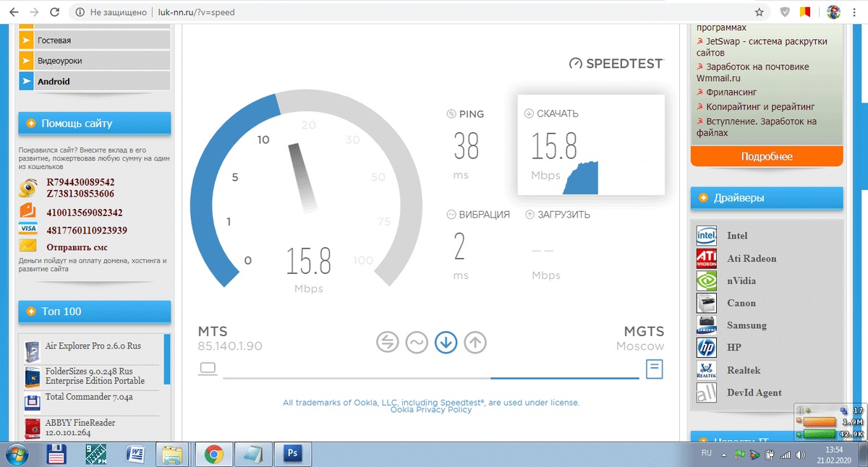This screenshot has width=868, height=467.
Task: Open JetSwap система раскрутки сайтов link
Action: click(762, 47)
